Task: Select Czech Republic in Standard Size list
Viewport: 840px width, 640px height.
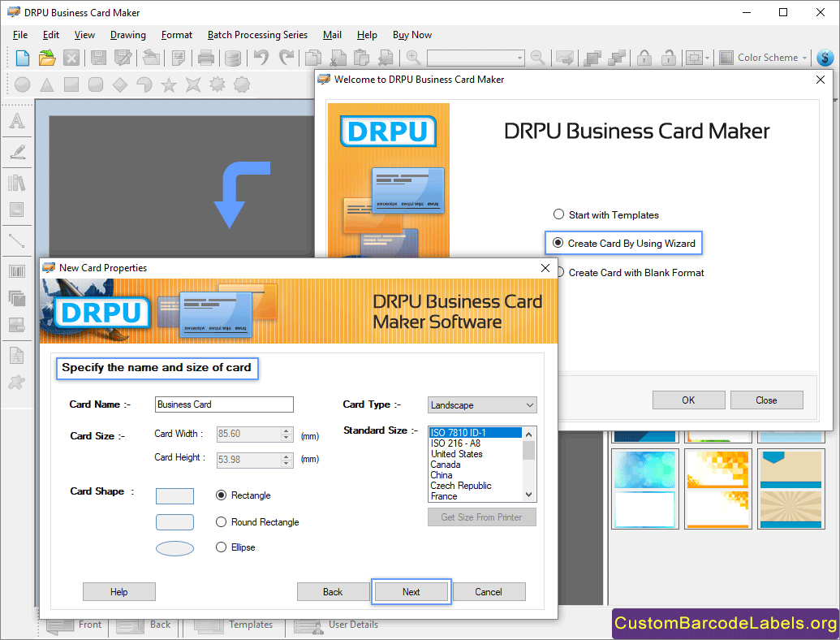Action: pyautogui.click(x=475, y=486)
